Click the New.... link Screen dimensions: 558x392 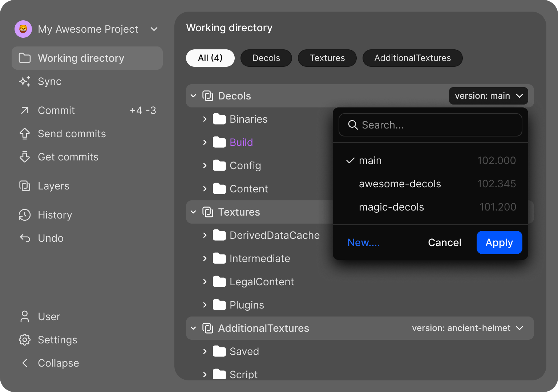click(x=363, y=242)
